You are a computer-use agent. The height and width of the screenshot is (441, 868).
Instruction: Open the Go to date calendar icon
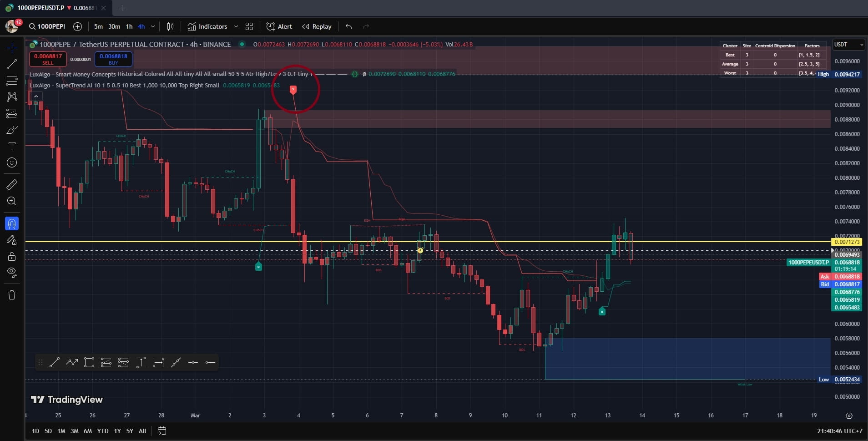[161, 431]
